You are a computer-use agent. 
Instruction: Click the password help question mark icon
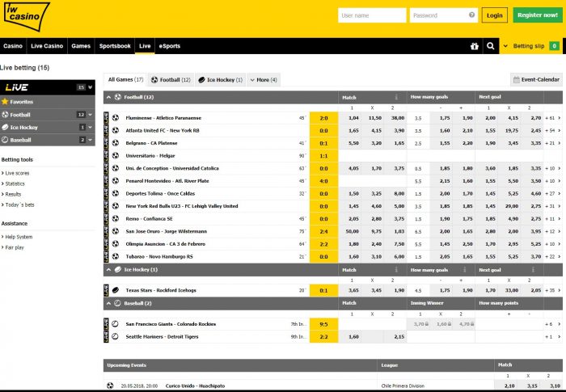(x=471, y=15)
